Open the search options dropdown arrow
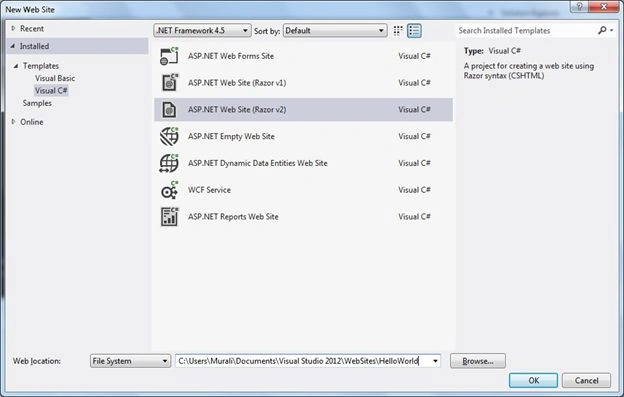Screen dimensions: 624x397 point(612,30)
